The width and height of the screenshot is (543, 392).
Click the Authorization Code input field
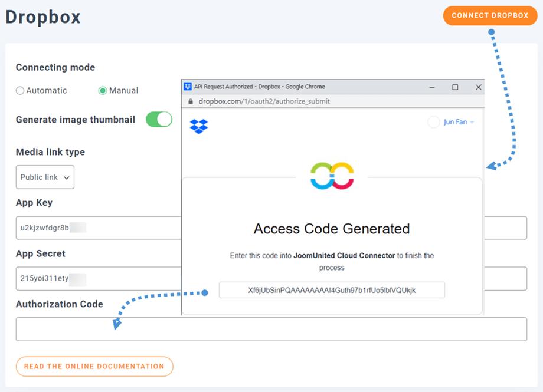pyautogui.click(x=271, y=329)
